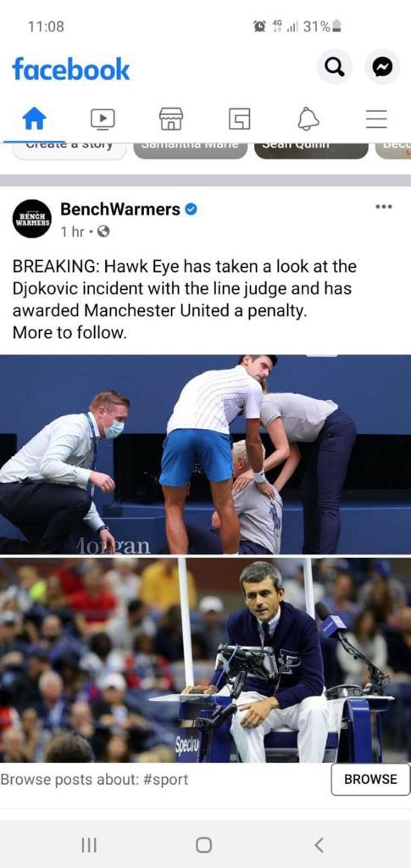
Task: Tap the BenchWarmers profile picture
Action: pos(31,219)
